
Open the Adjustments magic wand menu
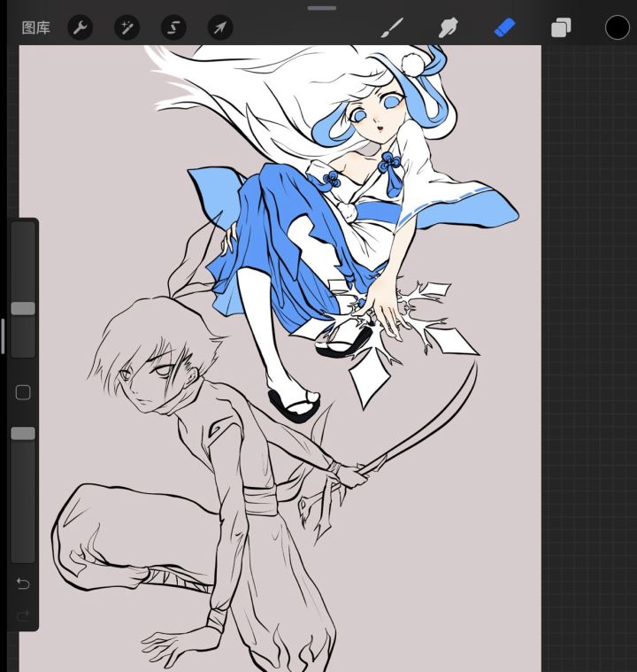pyautogui.click(x=127, y=27)
